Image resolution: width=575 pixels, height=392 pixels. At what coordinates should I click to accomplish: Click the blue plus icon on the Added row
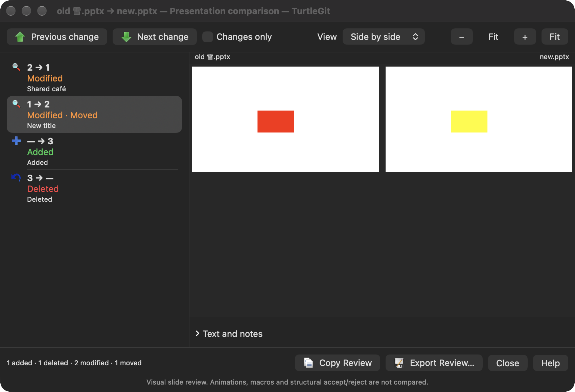pyautogui.click(x=16, y=141)
